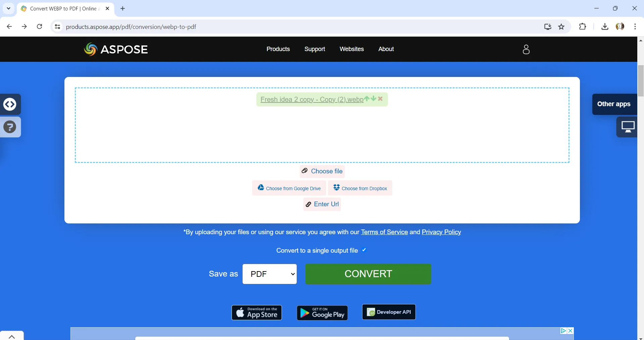Open the tab search chevron
Image resolution: width=644 pixels, height=340 pixels.
click(x=8, y=8)
